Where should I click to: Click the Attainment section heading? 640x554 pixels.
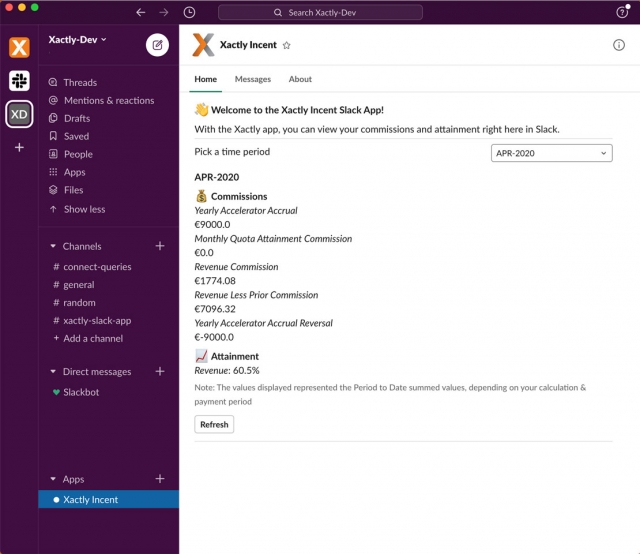[234, 356]
